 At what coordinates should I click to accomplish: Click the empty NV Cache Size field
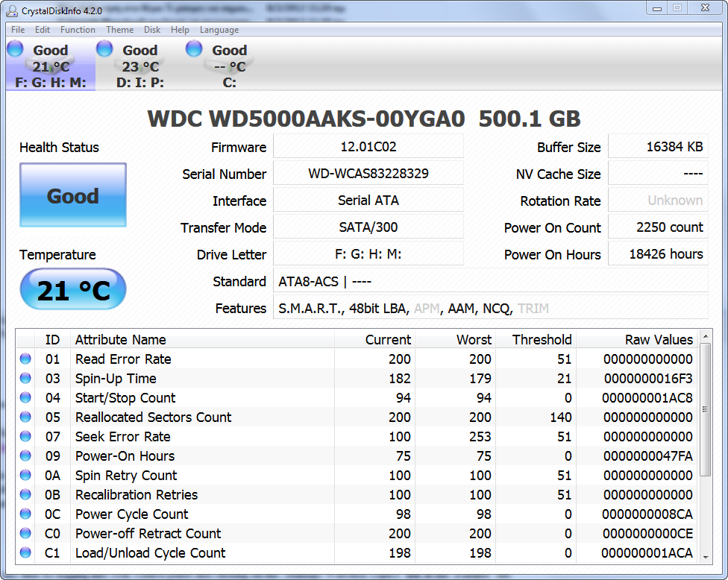[659, 174]
